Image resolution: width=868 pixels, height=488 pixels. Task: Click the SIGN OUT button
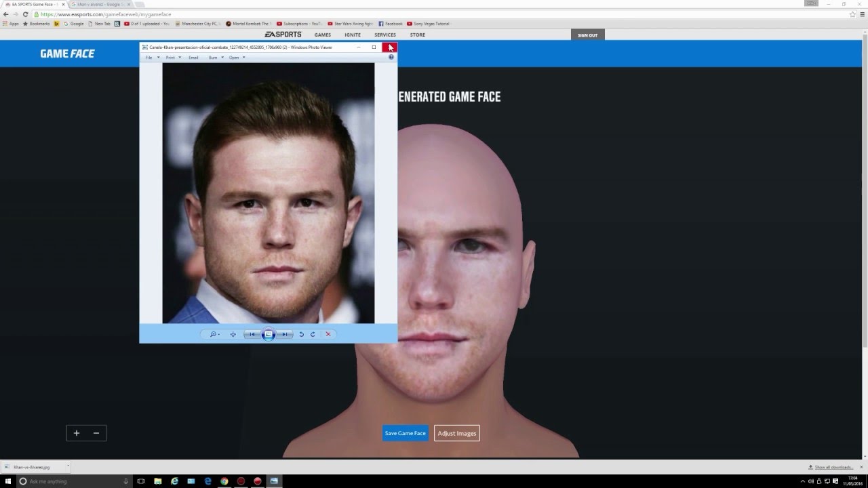click(587, 34)
